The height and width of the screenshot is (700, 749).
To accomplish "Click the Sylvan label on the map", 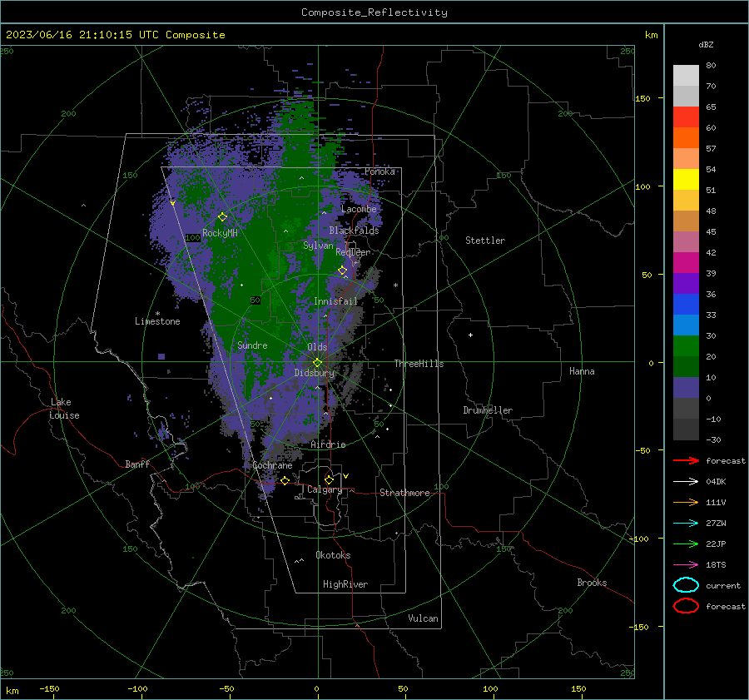I will (318, 246).
